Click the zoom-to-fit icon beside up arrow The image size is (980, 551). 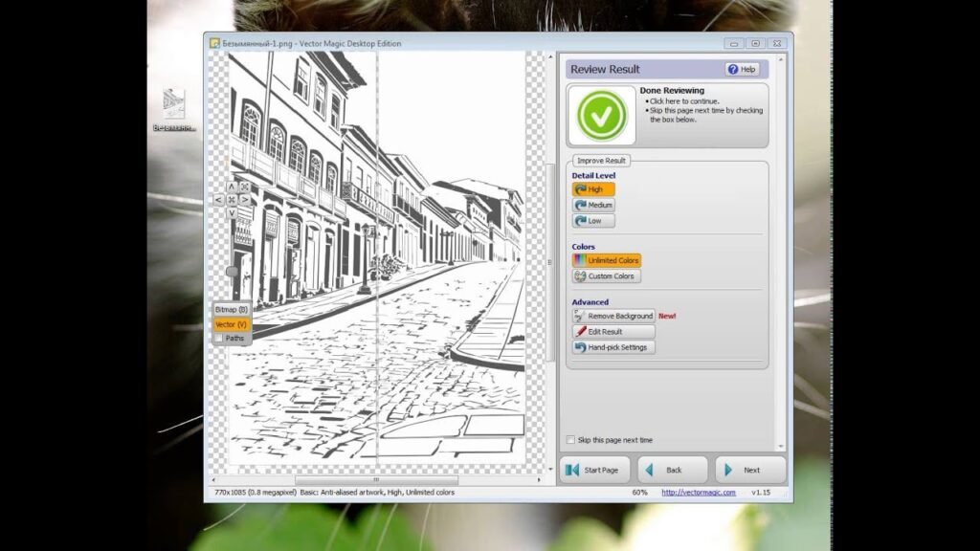[245, 187]
